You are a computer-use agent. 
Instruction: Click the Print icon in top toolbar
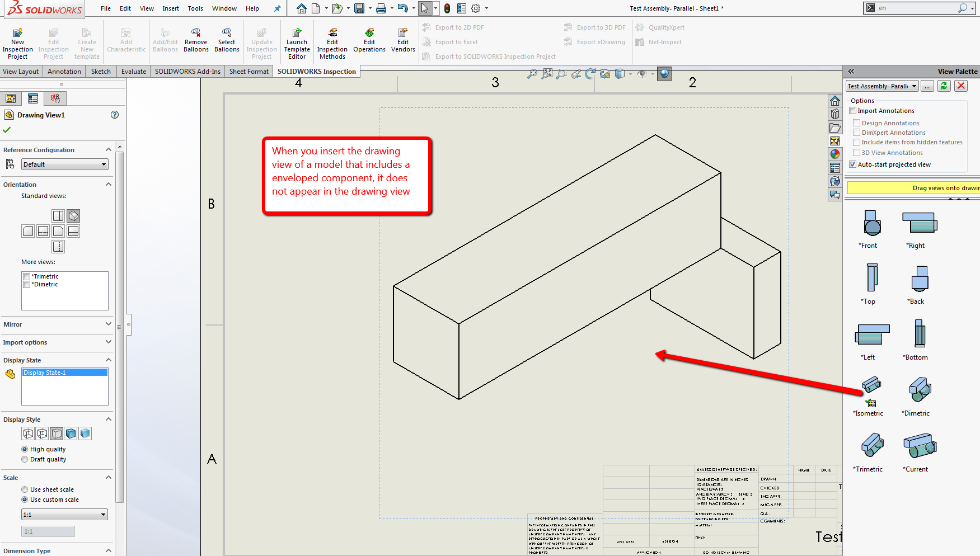pyautogui.click(x=381, y=8)
